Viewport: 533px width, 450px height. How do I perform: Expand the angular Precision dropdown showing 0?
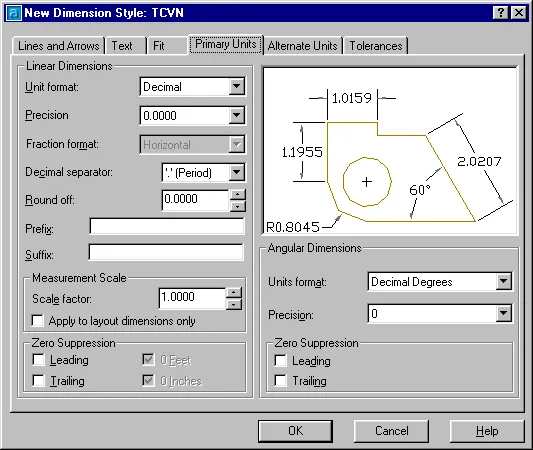[x=440, y=313]
